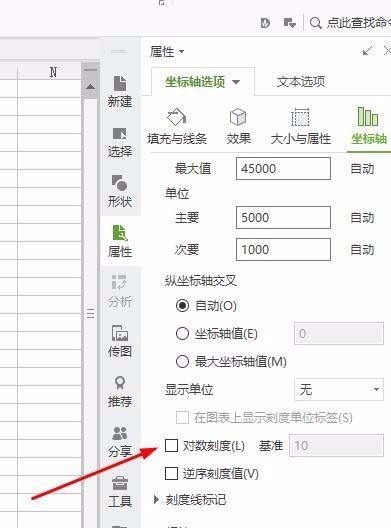Open the 推荐 sidebar tool
Viewport: 391px width, 528px height.
(120, 391)
